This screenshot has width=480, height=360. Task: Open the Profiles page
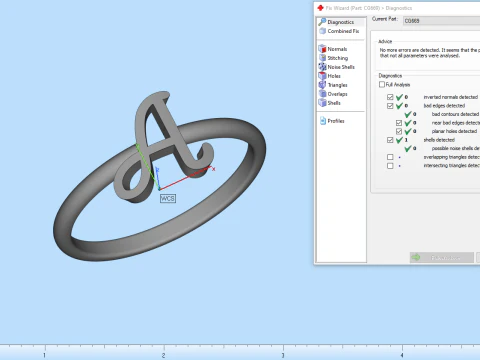point(332,121)
